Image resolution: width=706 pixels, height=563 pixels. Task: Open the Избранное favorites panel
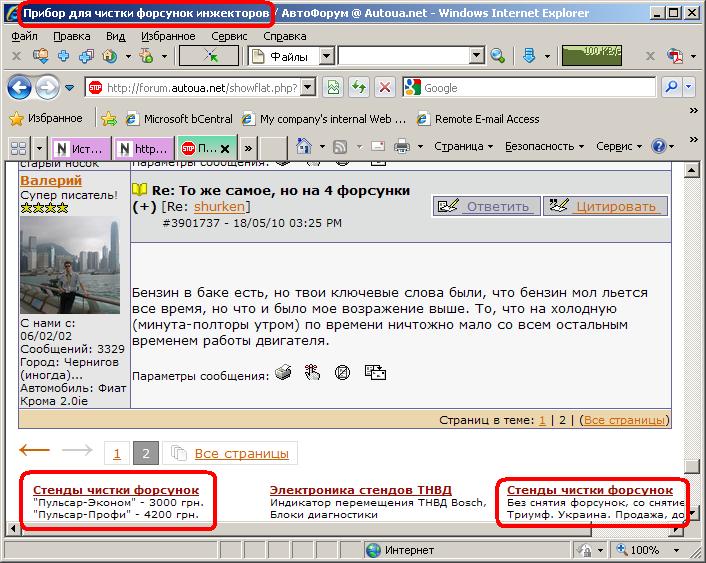click(46, 118)
